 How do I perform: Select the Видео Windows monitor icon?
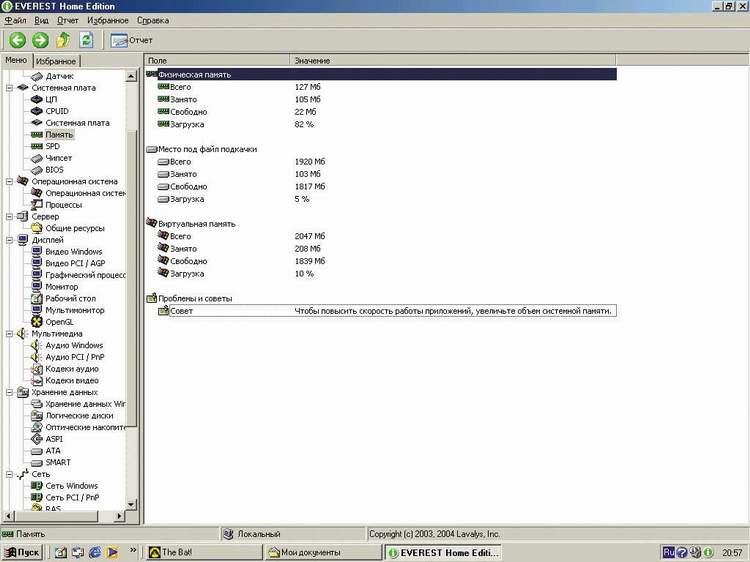click(37, 252)
